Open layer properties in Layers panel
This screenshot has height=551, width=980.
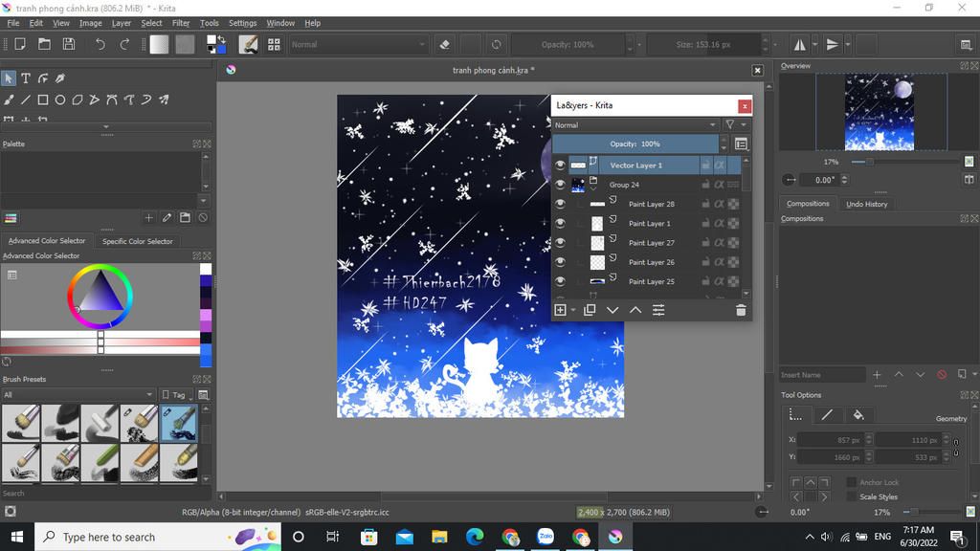point(658,310)
